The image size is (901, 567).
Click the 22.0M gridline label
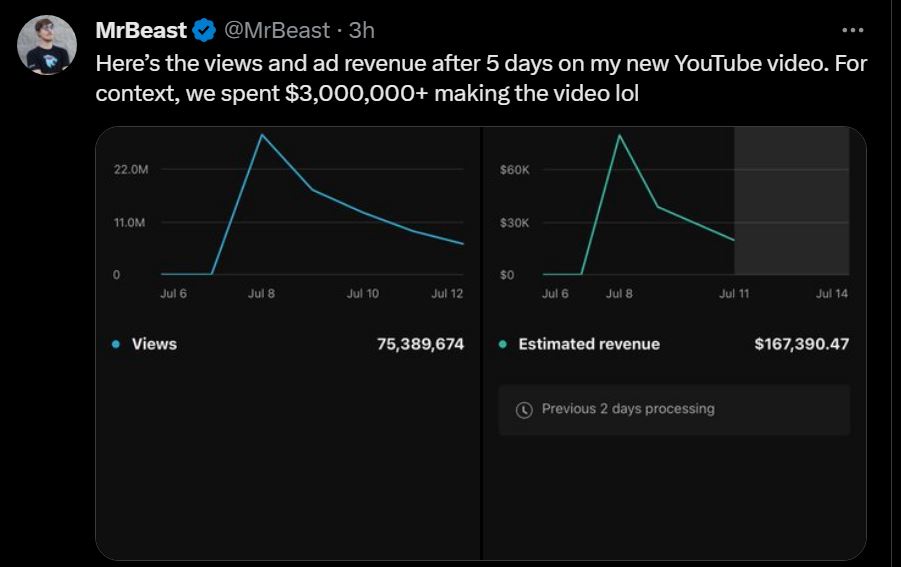[131, 169]
